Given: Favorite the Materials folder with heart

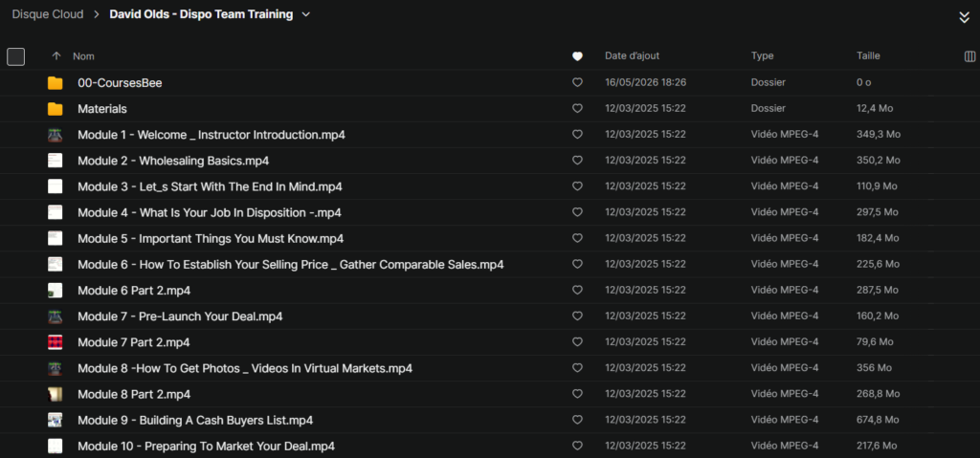Looking at the screenshot, I should (x=577, y=109).
